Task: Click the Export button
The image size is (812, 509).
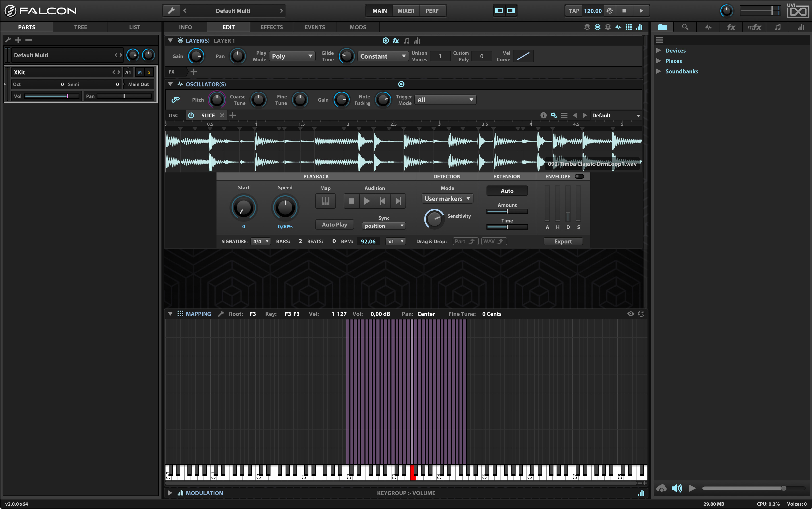Action: coord(563,241)
